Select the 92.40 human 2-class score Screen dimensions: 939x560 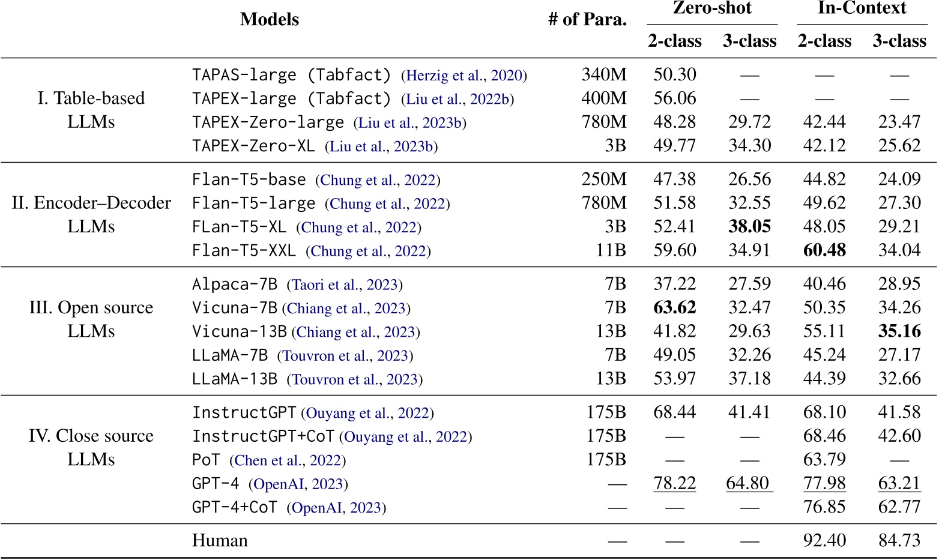pos(825,540)
